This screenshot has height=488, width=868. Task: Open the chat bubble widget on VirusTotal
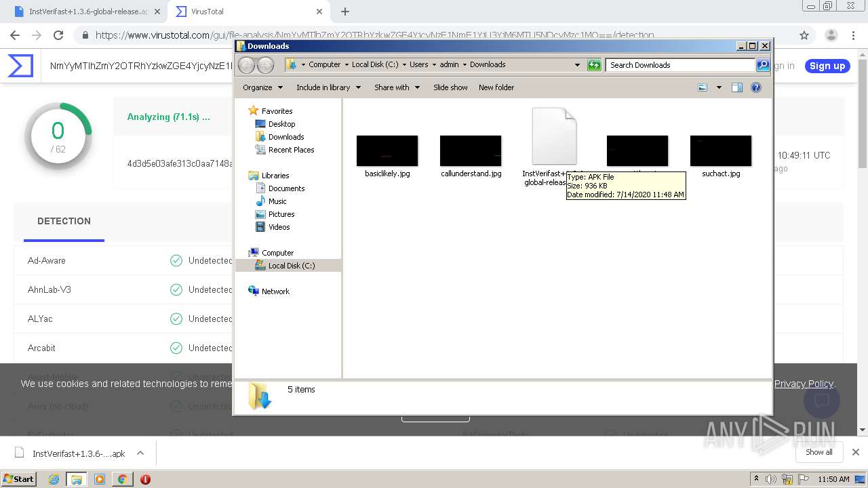[822, 401]
